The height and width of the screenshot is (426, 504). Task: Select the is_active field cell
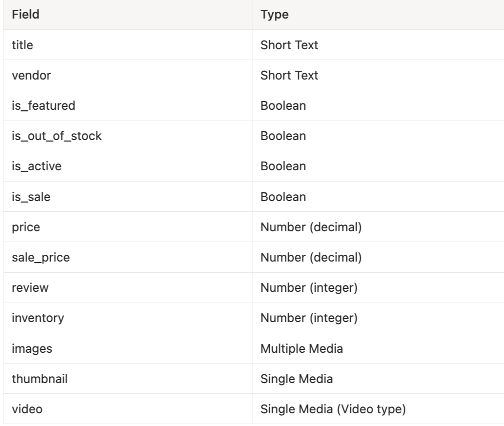pyautogui.click(x=37, y=166)
